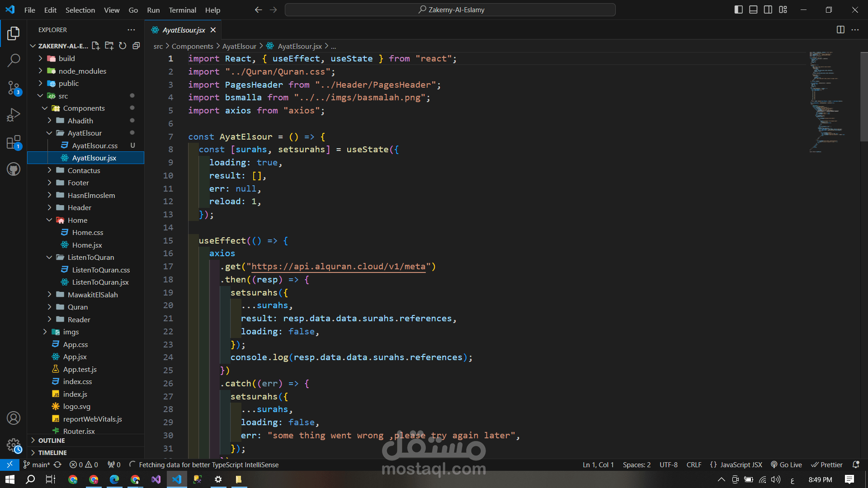Open the Search view icon
868x488 pixels.
coord(14,60)
